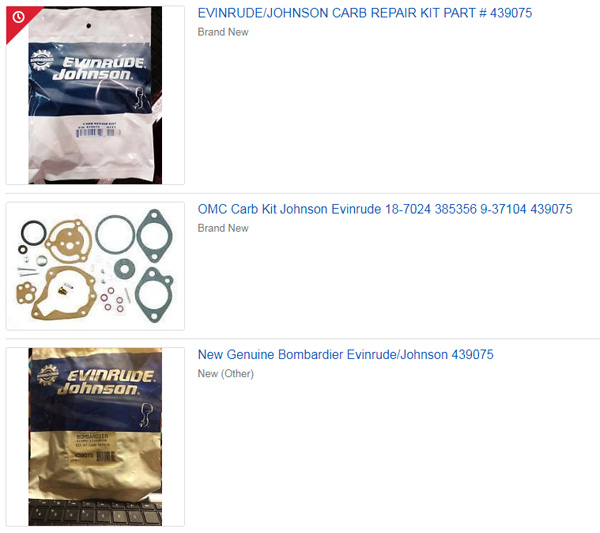This screenshot has height=533, width=600.
Task: Select the teal round ring gasket in kit photo
Action: [x=115, y=234]
